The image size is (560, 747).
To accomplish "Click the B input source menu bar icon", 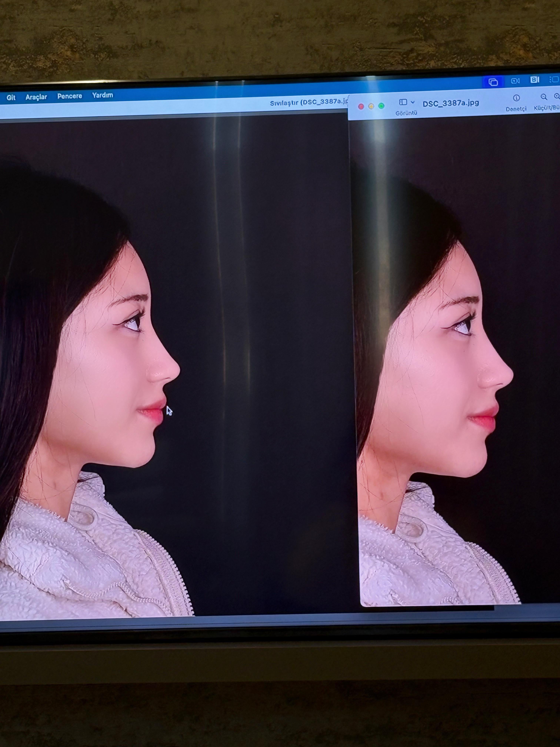I will pos(535,80).
